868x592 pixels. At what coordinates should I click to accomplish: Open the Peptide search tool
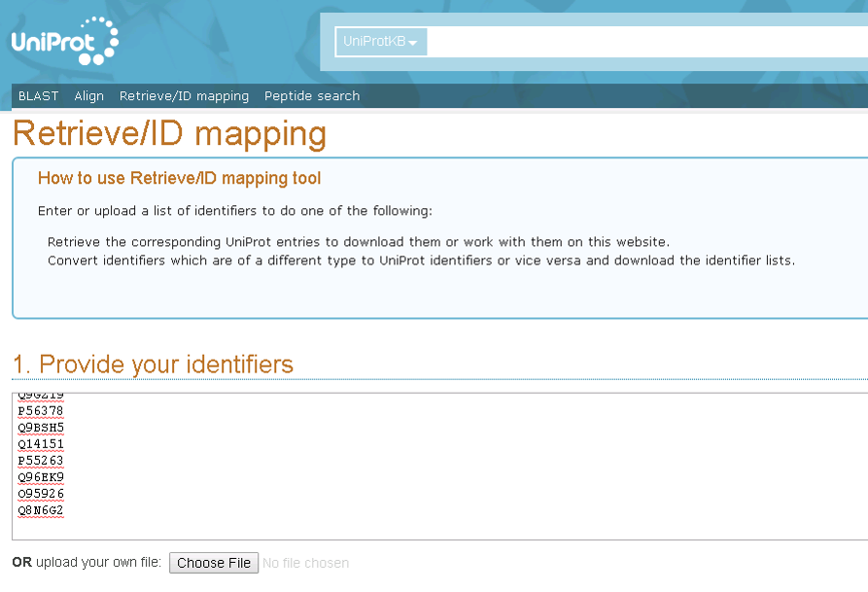coord(312,96)
